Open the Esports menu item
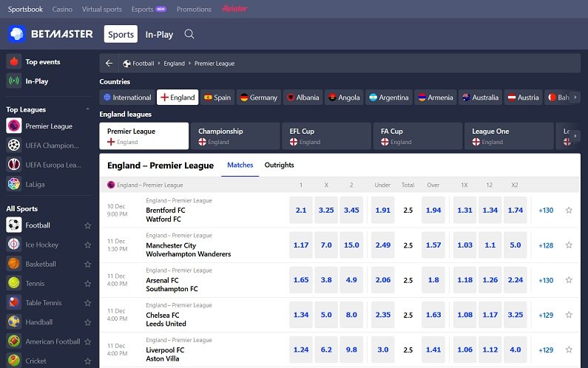 coord(149,9)
